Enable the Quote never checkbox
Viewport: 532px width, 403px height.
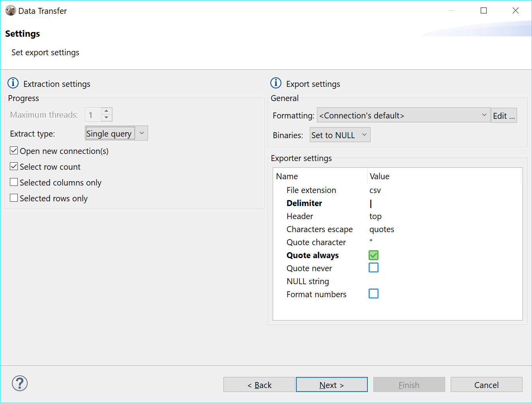[373, 268]
